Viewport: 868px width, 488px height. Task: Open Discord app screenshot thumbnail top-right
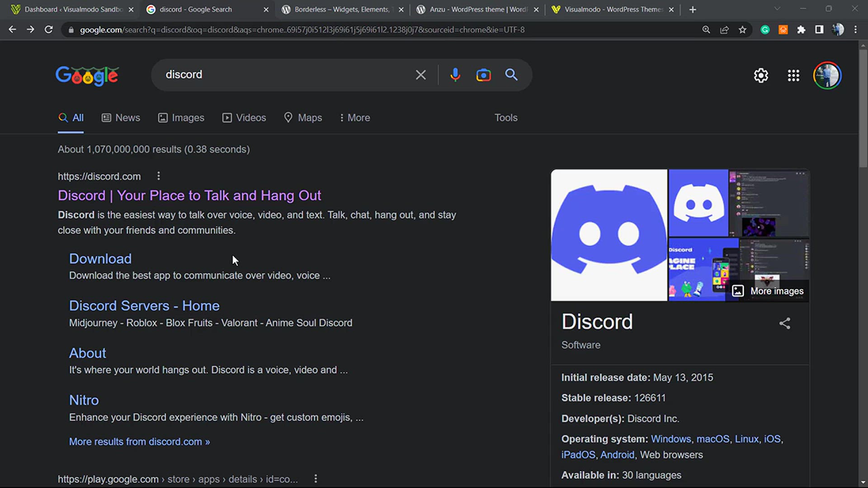[769, 203]
